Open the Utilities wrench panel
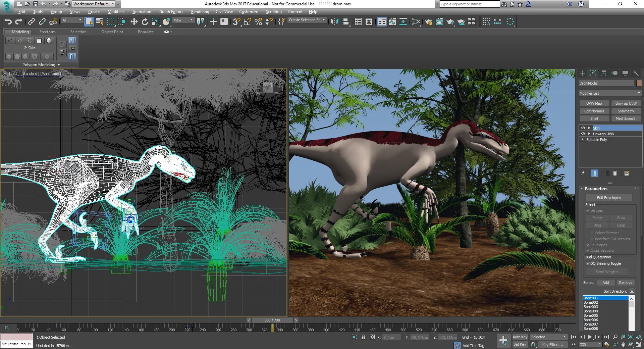644x349 pixels. point(636,73)
